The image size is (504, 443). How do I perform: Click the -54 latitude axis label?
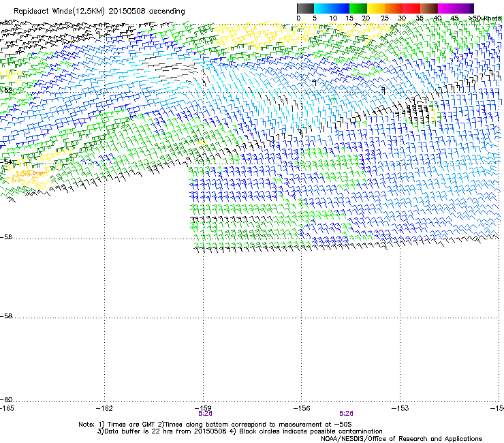tap(6, 162)
